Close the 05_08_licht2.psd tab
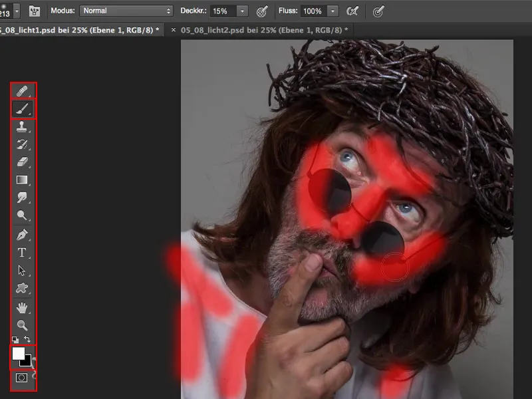532x399 pixels. coord(174,30)
